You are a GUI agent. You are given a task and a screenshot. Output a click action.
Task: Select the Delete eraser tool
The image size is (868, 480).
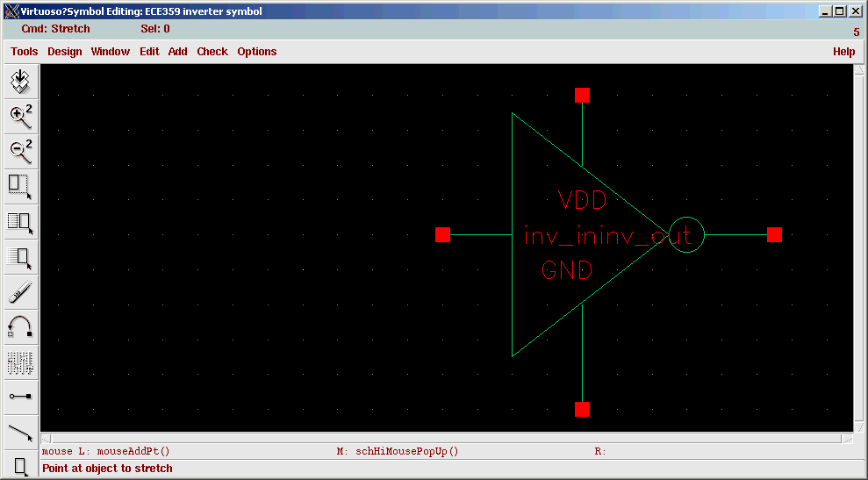click(20, 291)
